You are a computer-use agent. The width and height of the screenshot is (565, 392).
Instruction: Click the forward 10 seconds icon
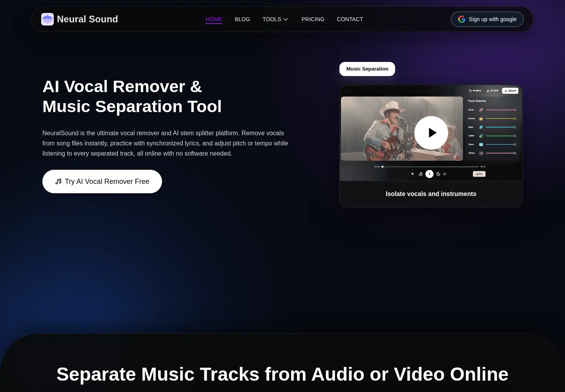tap(438, 174)
